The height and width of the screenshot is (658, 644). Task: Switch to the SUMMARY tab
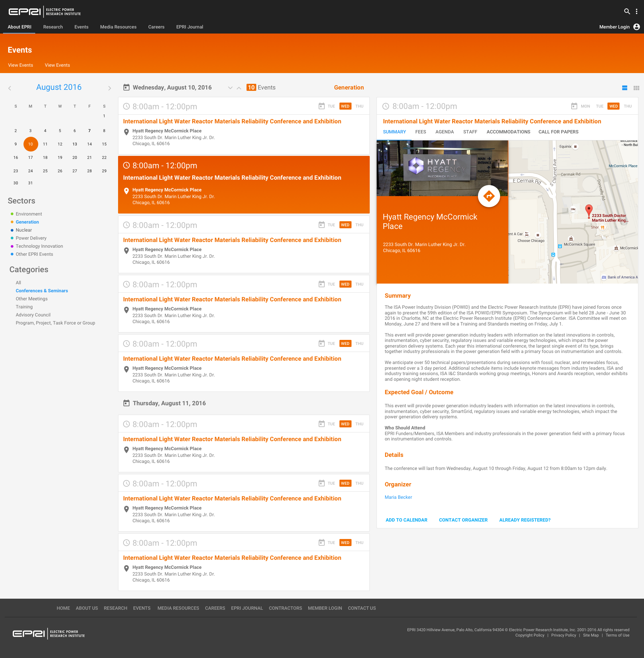[394, 132]
